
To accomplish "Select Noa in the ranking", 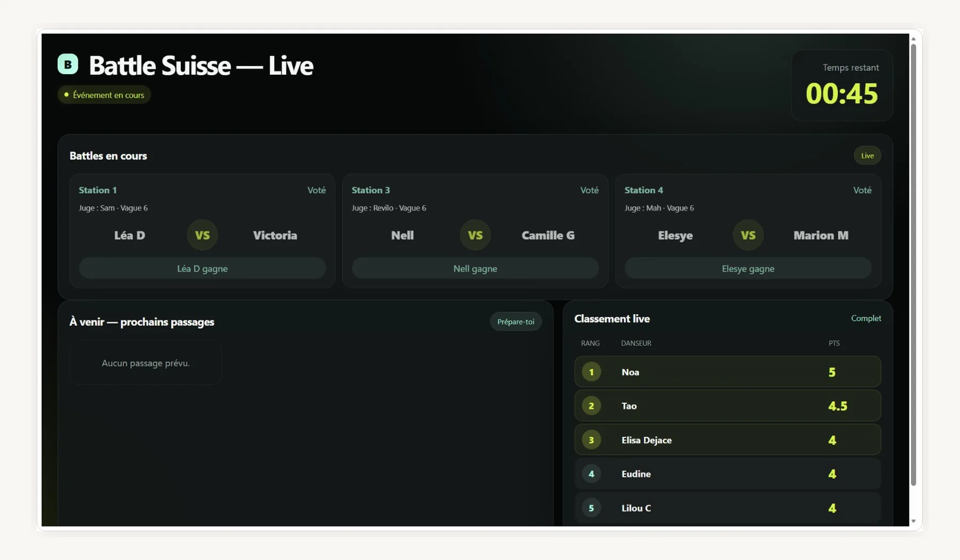I will 630,372.
